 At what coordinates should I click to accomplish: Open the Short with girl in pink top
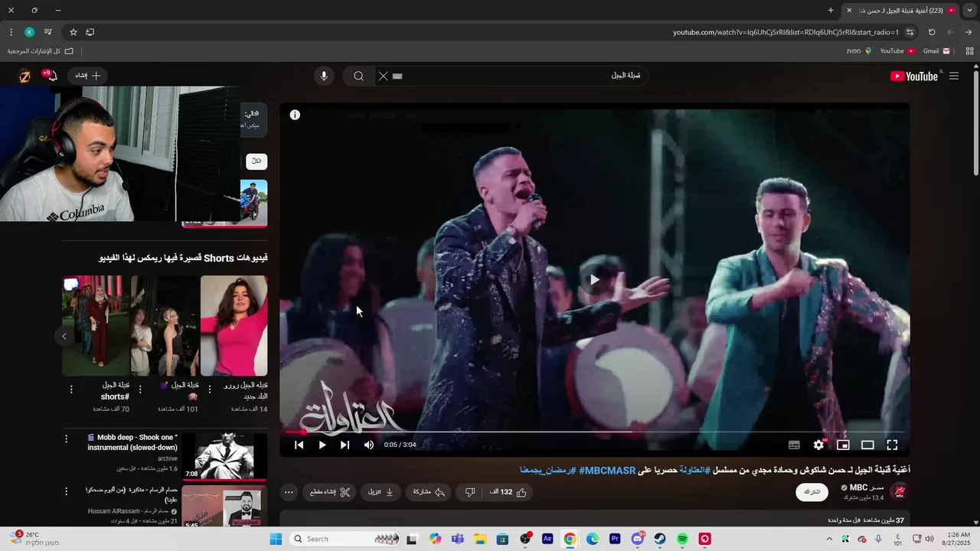[x=234, y=326]
